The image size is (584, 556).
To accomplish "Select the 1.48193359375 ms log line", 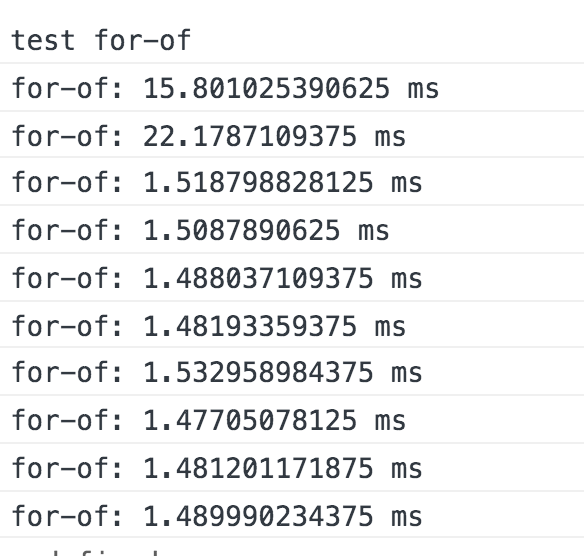I will pos(292,325).
